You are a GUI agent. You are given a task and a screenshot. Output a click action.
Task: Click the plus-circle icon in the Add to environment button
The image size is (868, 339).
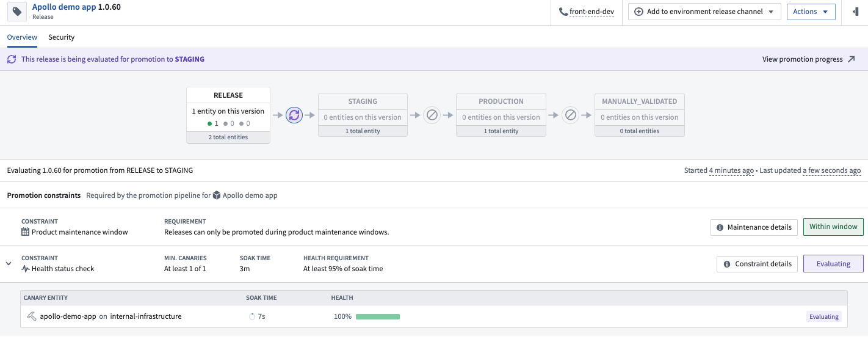[639, 12]
